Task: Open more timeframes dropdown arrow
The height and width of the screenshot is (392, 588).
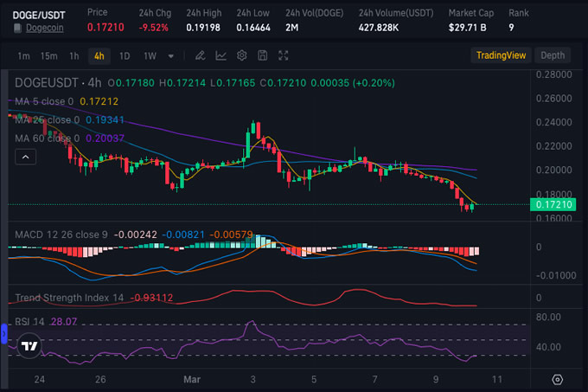Action: (x=170, y=56)
